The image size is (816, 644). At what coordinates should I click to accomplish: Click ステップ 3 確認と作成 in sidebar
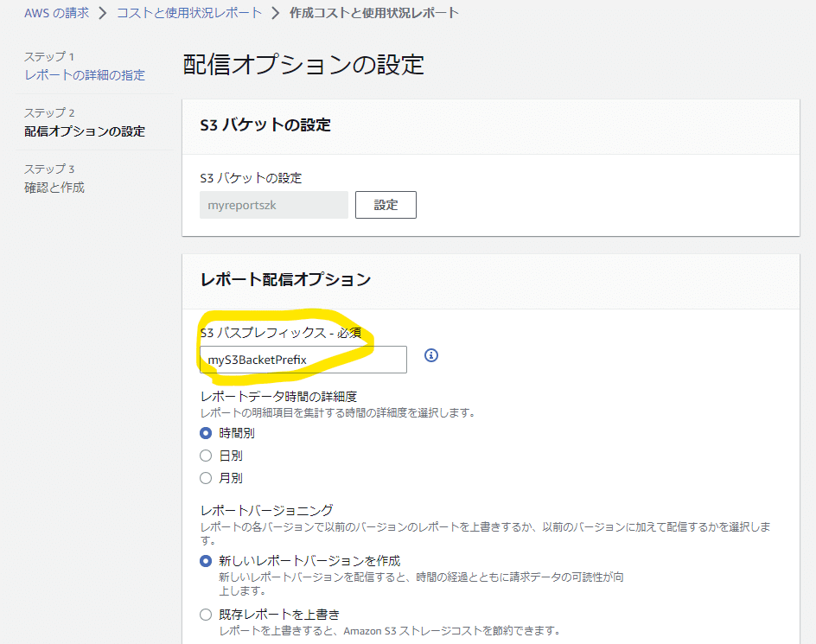(x=54, y=179)
